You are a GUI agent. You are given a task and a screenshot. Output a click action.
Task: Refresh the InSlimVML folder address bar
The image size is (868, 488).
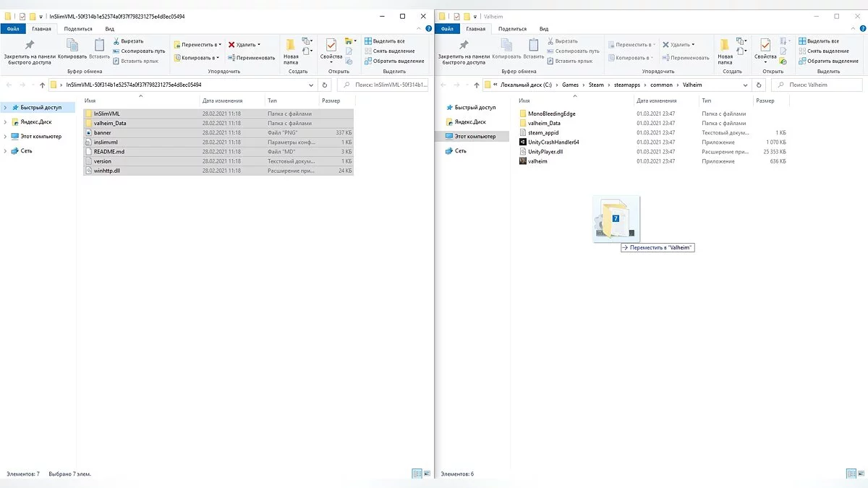coord(325,85)
